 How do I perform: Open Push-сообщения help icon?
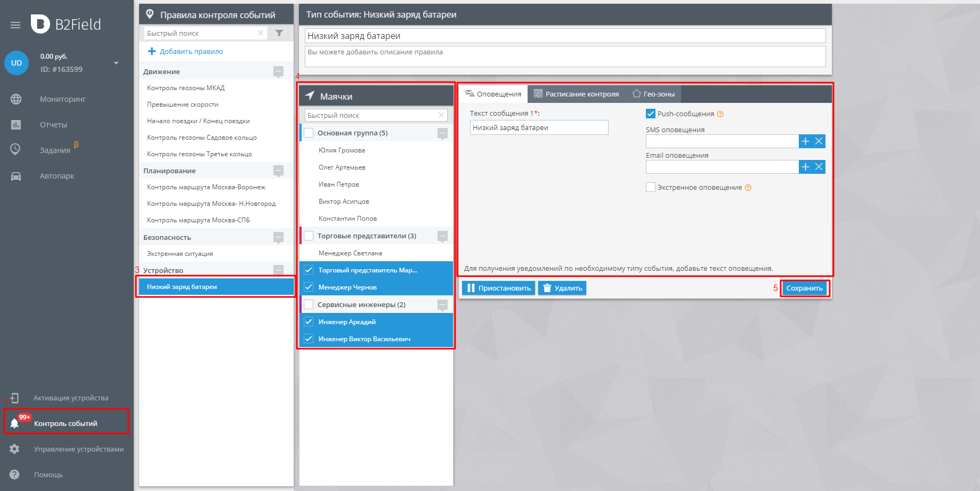[x=720, y=114]
